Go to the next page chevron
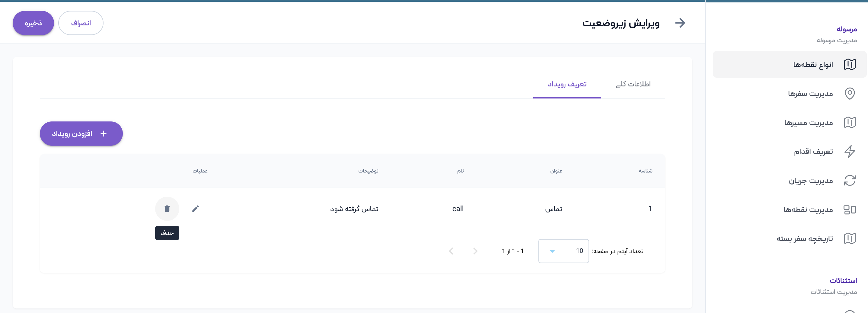This screenshot has height=313, width=868. click(451, 251)
